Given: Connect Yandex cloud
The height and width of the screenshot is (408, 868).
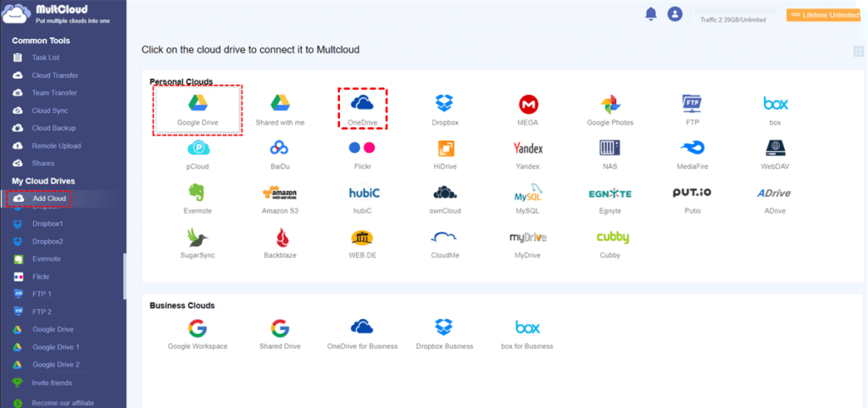Looking at the screenshot, I should coord(528,154).
